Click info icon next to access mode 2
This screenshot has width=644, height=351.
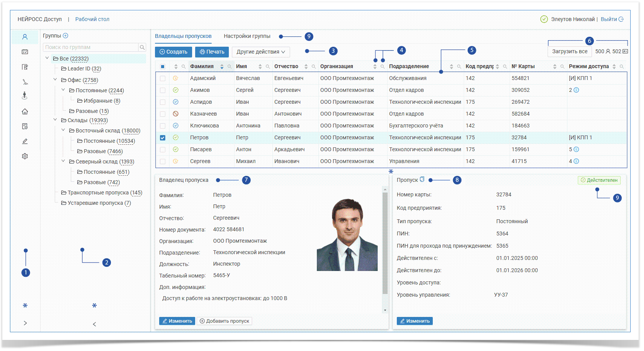click(x=576, y=90)
